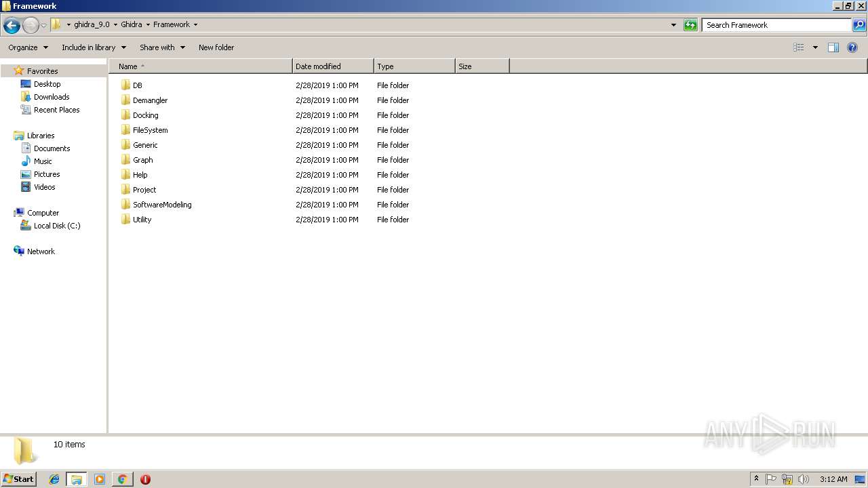Refresh the Framework folder view
This screenshot has width=868, height=488.
[690, 25]
